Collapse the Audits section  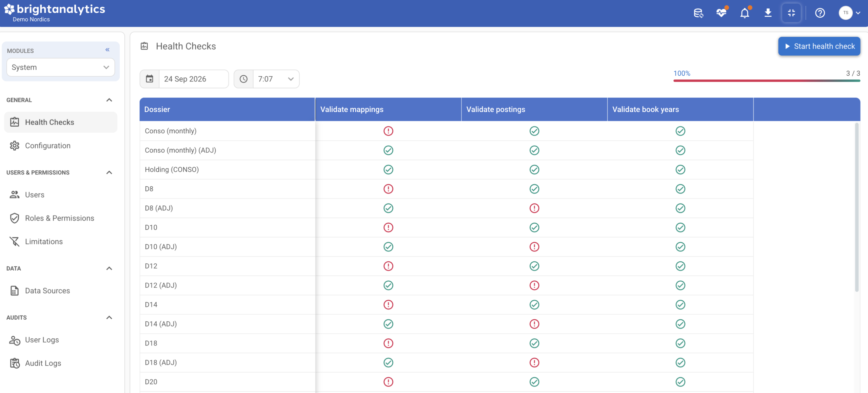click(x=109, y=318)
